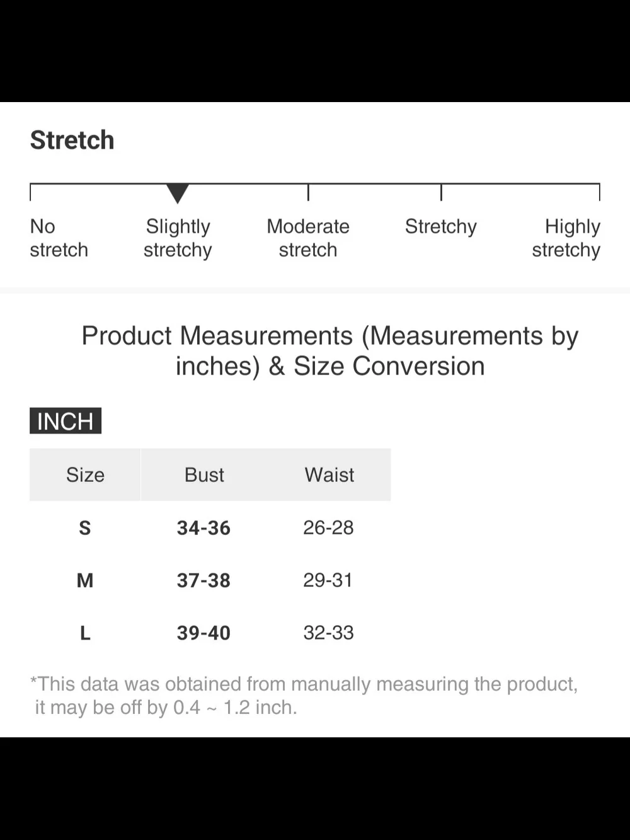Click the 39-40 bust measurement
Screen dimensions: 630x840
[x=203, y=633]
